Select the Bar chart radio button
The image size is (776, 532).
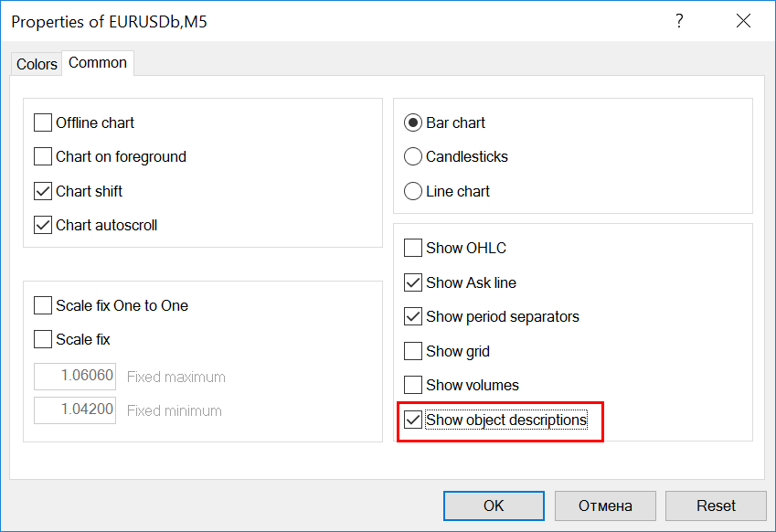coord(413,122)
